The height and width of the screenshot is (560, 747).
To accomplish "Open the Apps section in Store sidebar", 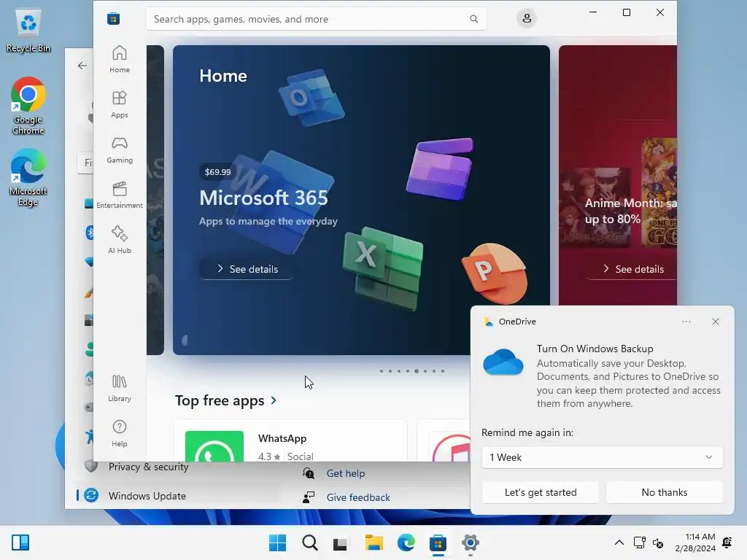I will tap(119, 104).
